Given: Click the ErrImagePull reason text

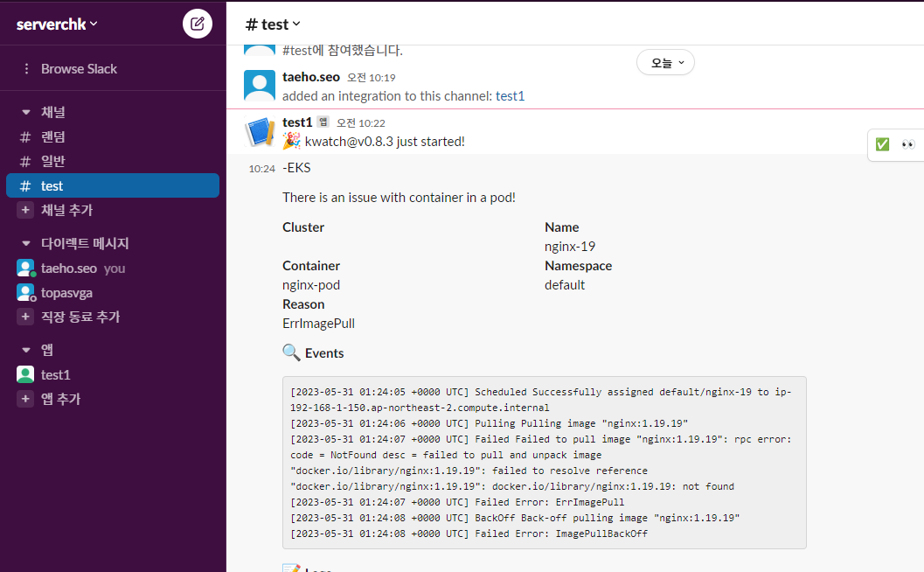Looking at the screenshot, I should click(x=318, y=324).
